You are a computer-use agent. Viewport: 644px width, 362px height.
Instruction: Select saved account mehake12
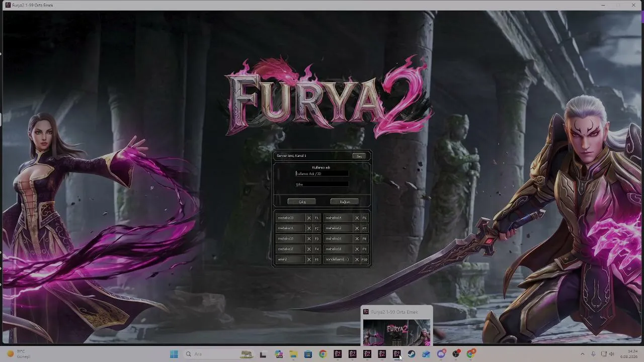[x=338, y=228]
